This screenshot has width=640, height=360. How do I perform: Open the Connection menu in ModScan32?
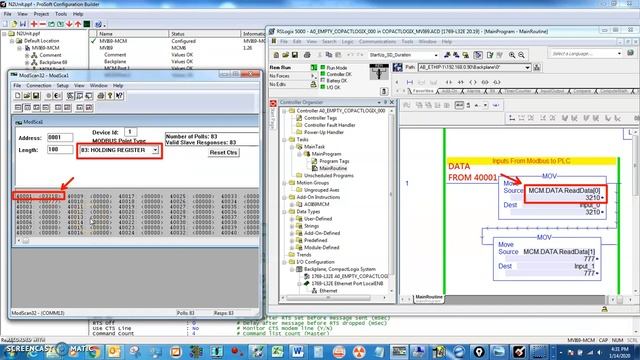[39, 86]
